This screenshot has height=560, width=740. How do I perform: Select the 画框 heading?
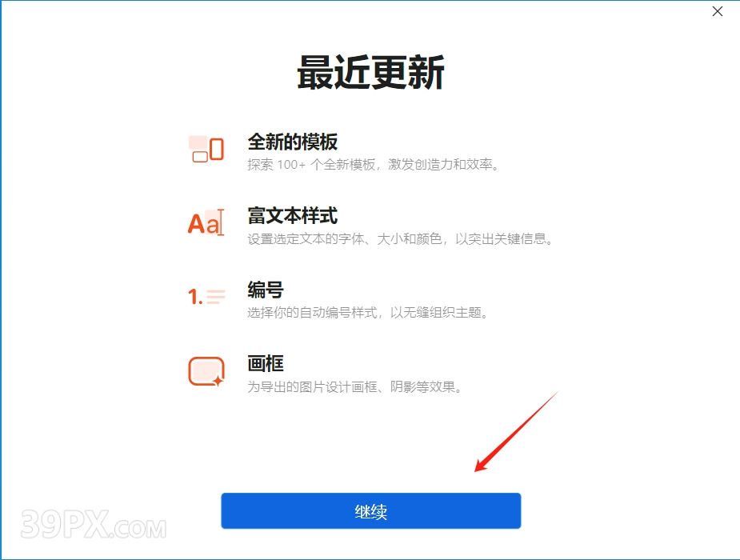[266, 364]
